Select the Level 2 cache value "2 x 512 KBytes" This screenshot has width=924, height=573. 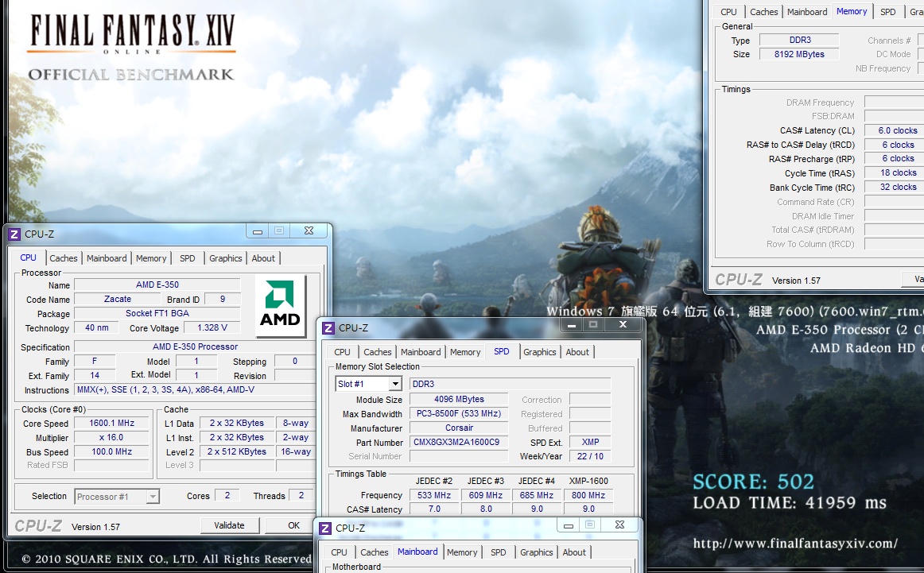click(x=237, y=451)
